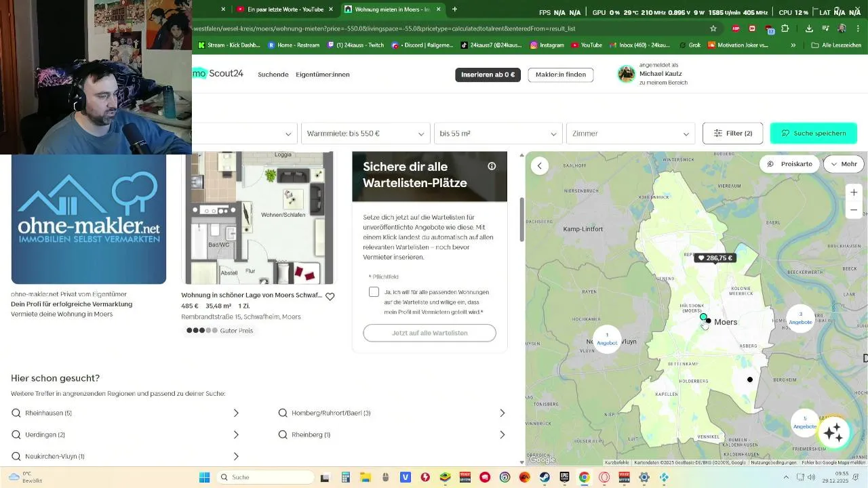Open Filter (2) options
This screenshot has height=488, width=868.
(x=732, y=134)
